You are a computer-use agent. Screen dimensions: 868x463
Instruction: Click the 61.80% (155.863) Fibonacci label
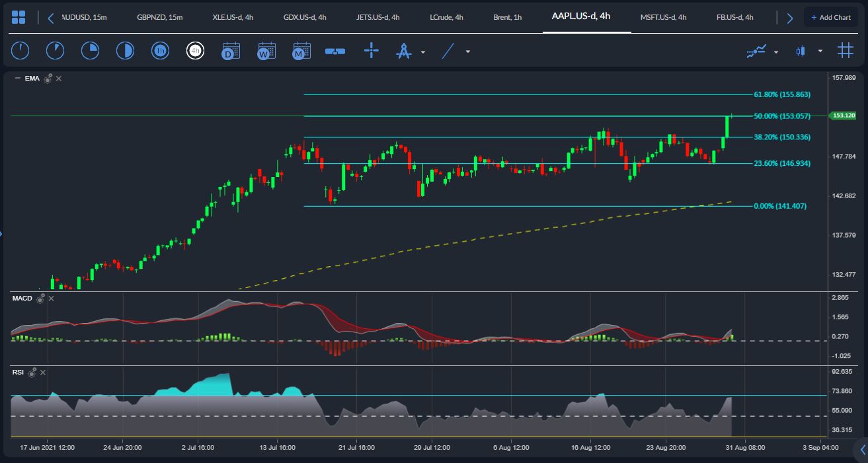click(782, 94)
